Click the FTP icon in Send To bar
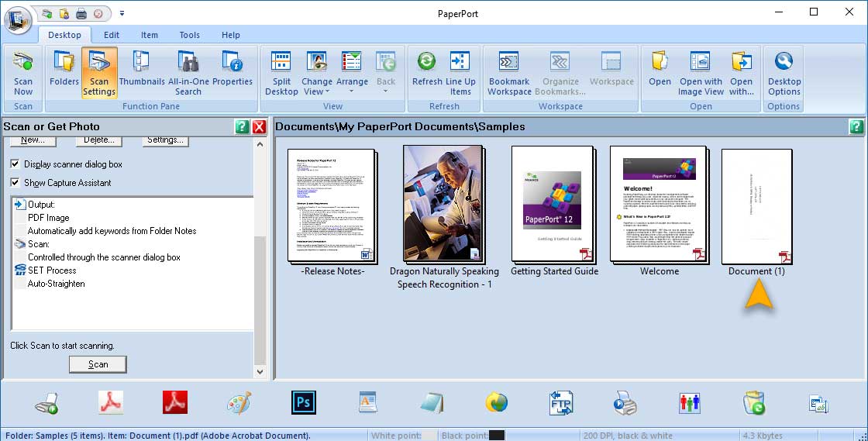Screen dimensions: 868x441 tap(561, 403)
